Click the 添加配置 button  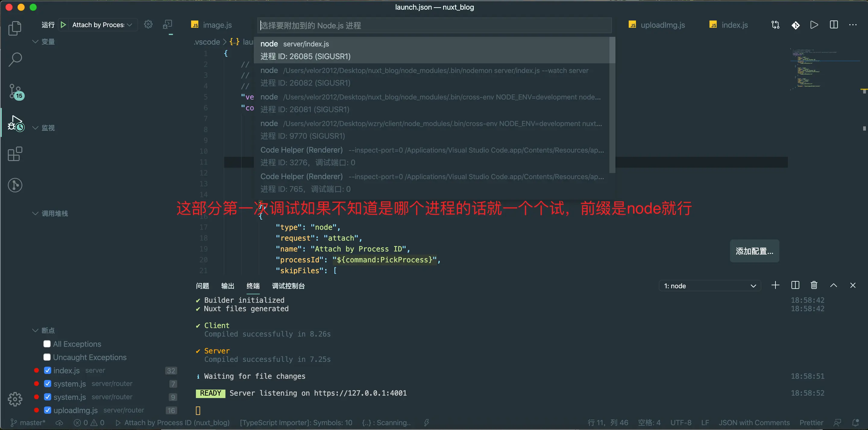(x=754, y=251)
